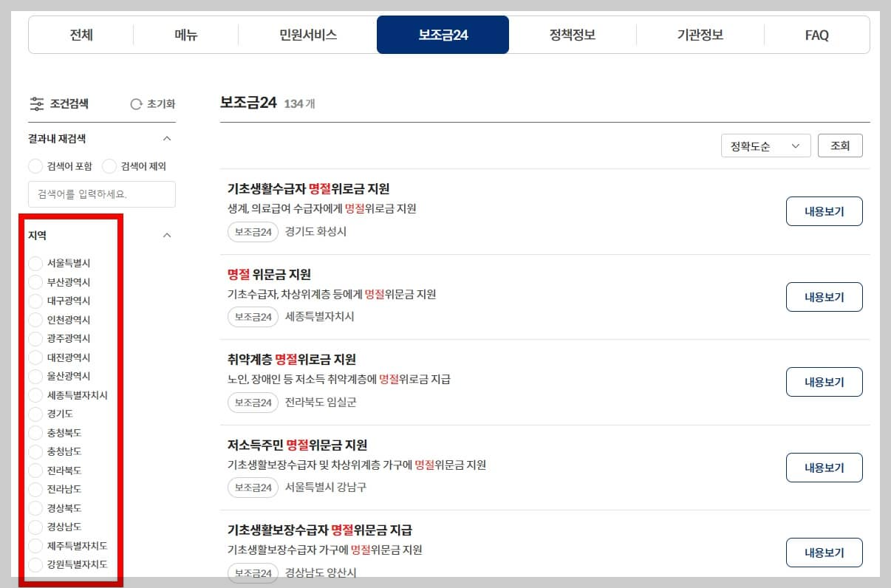Switch to the FAQ tab
891x588 pixels.
click(x=816, y=35)
